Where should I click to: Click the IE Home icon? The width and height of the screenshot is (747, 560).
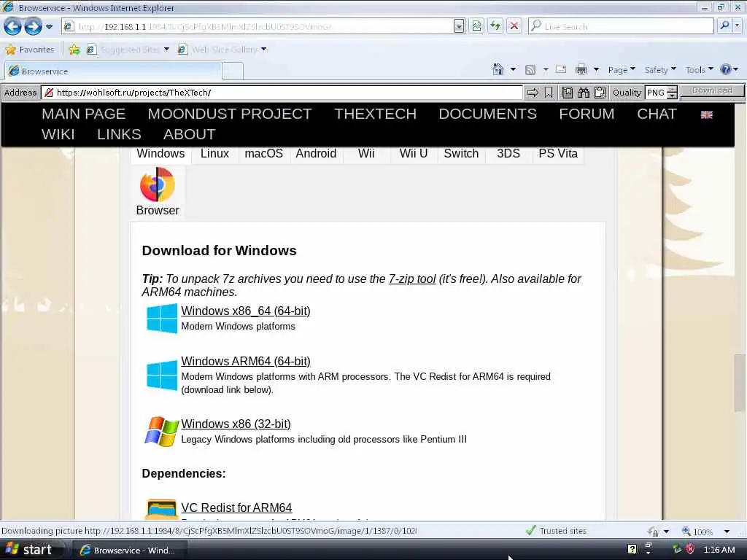pos(498,69)
